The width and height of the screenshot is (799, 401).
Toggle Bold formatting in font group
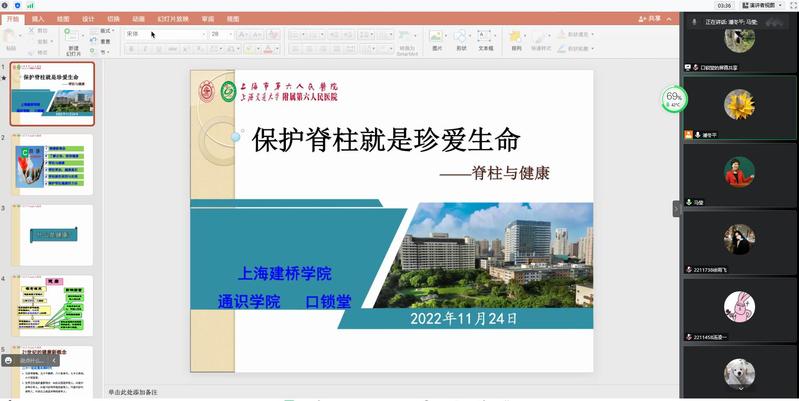click(131, 48)
